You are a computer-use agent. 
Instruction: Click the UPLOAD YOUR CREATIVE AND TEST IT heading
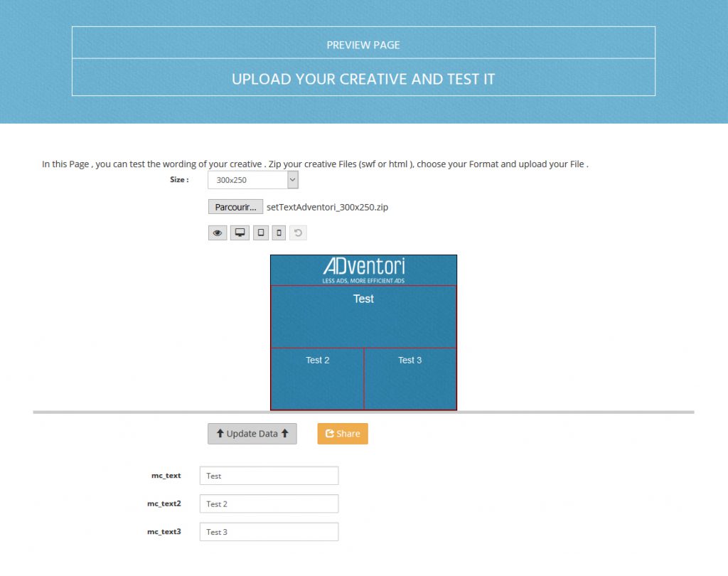[x=363, y=79]
